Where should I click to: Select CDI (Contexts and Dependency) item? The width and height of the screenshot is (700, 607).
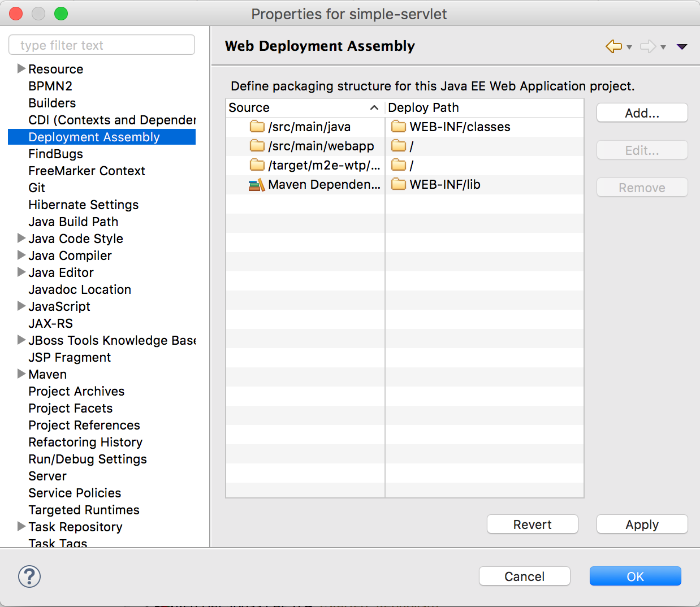coord(112,120)
